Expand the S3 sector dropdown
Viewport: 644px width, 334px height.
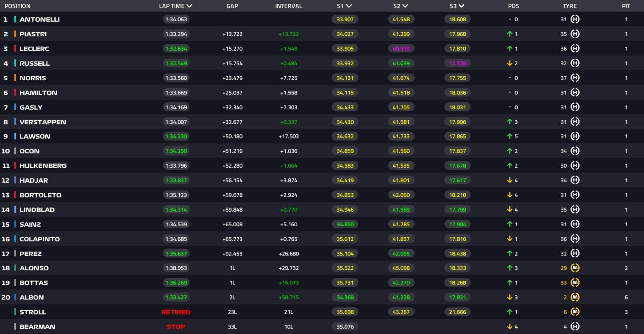461,6
